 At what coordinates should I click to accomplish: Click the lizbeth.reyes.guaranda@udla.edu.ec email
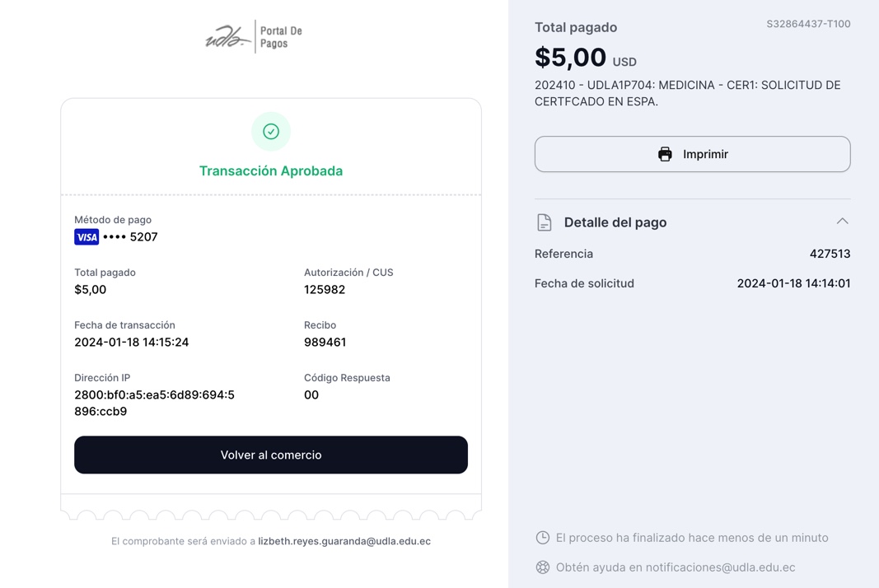(x=344, y=541)
